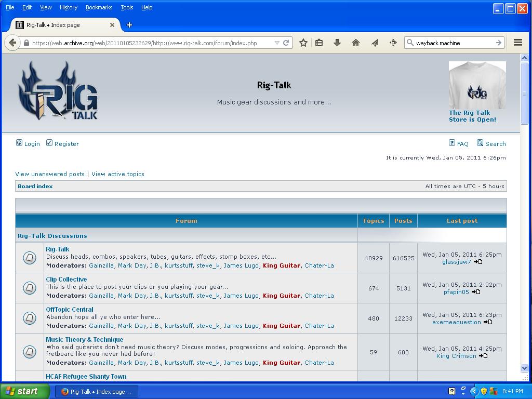The width and height of the screenshot is (532, 399).
Task: Click the reload page icon
Action: [286, 43]
